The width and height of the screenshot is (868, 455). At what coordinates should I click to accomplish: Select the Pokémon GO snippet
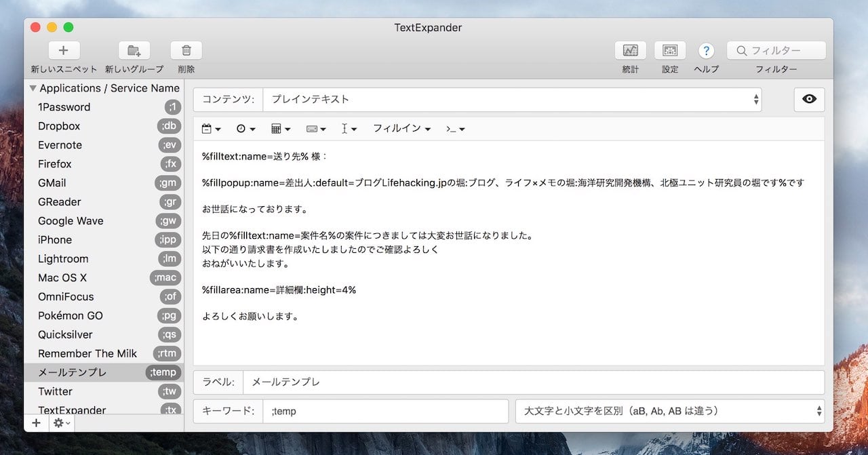(x=104, y=316)
